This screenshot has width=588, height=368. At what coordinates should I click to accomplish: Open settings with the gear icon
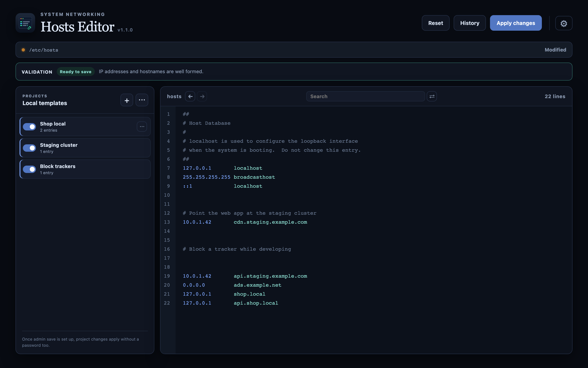coord(564,23)
